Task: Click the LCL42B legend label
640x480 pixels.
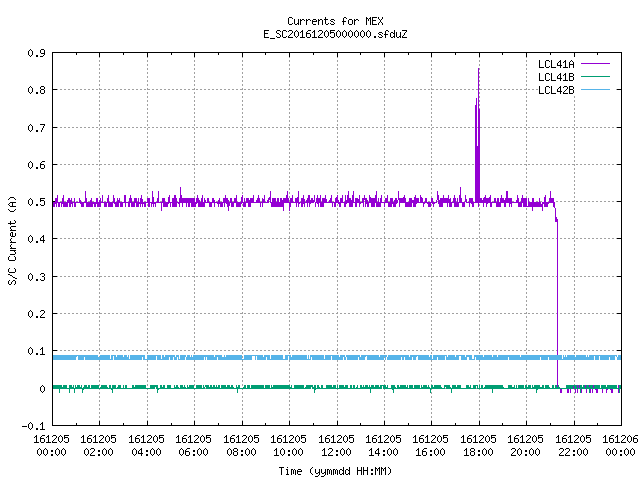Action: tap(556, 90)
